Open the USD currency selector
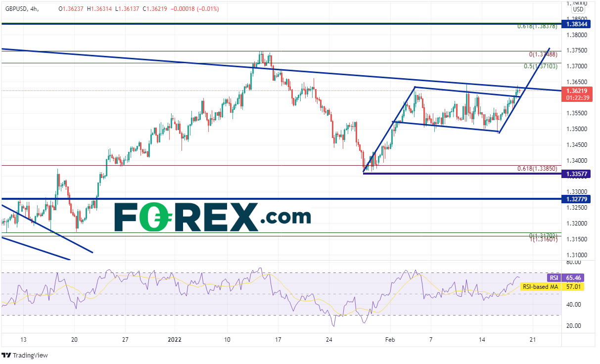 click(578, 9)
